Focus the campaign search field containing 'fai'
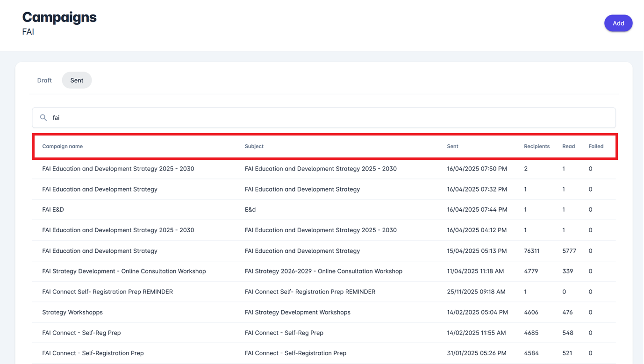This screenshot has width=644, height=364. click(327, 118)
